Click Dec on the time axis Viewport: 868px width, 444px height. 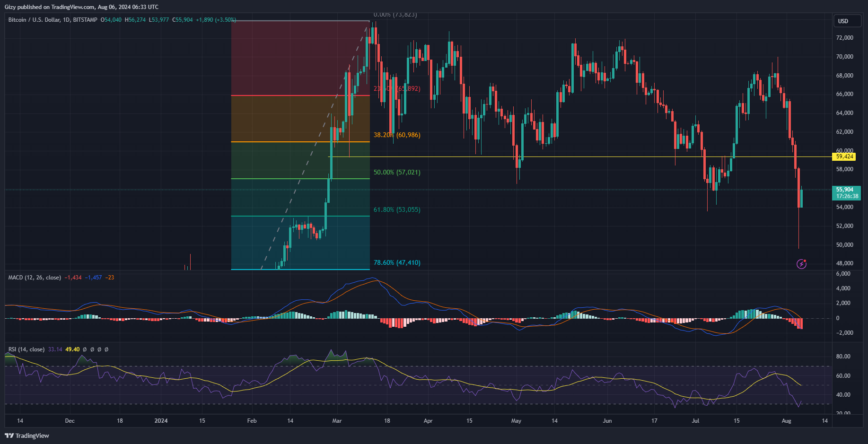point(70,421)
